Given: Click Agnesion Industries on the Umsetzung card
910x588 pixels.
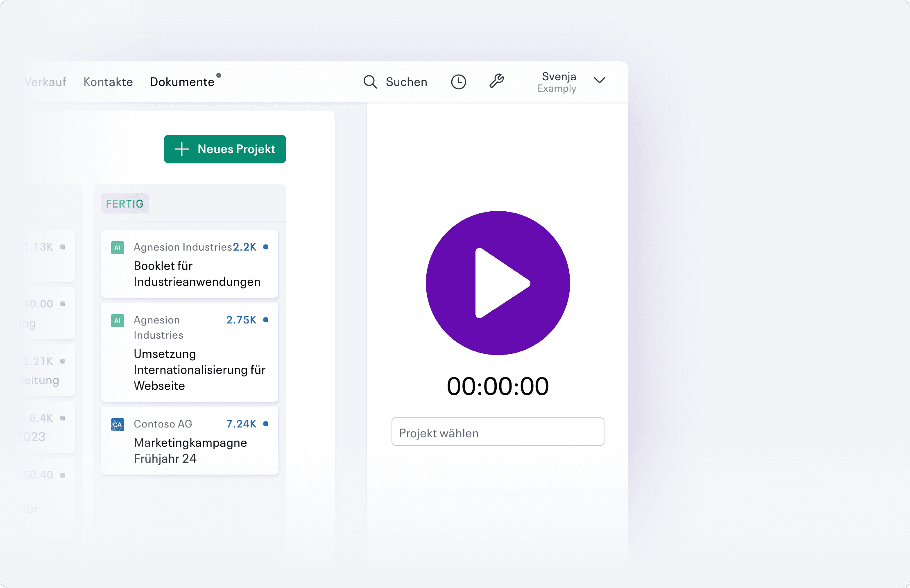Looking at the screenshot, I should point(158,327).
